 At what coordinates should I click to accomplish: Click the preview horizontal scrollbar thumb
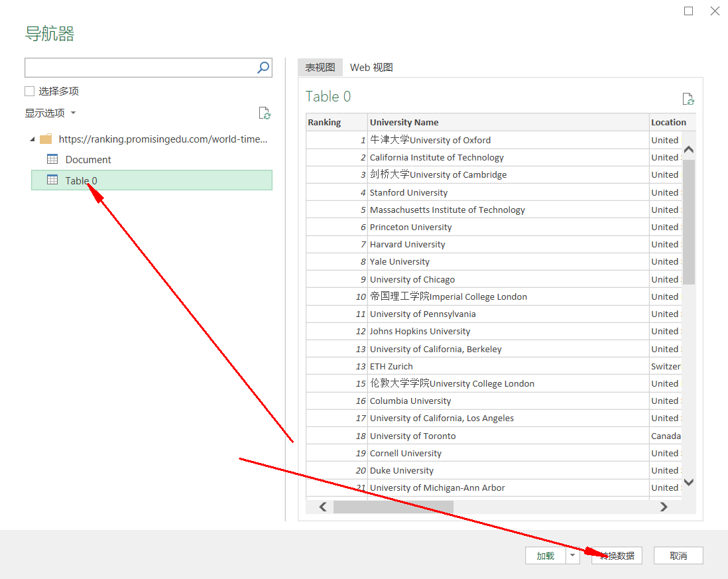pos(393,507)
